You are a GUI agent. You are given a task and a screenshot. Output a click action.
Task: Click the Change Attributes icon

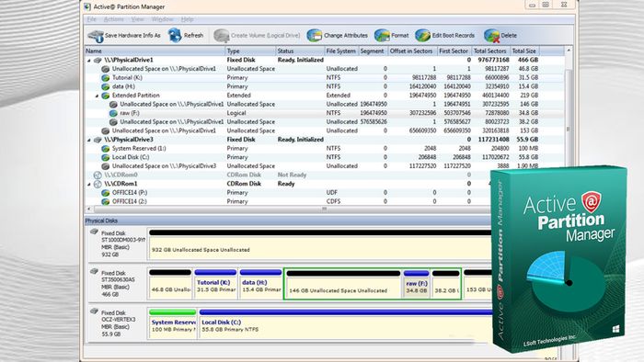click(x=315, y=35)
